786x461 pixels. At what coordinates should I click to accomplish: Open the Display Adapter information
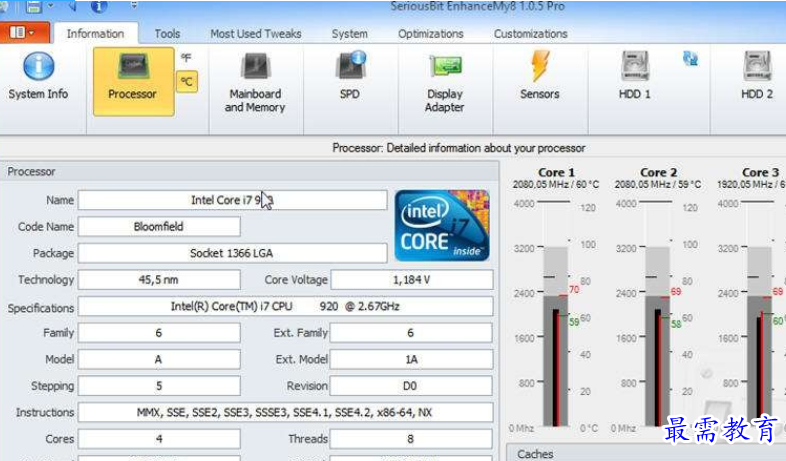click(445, 80)
